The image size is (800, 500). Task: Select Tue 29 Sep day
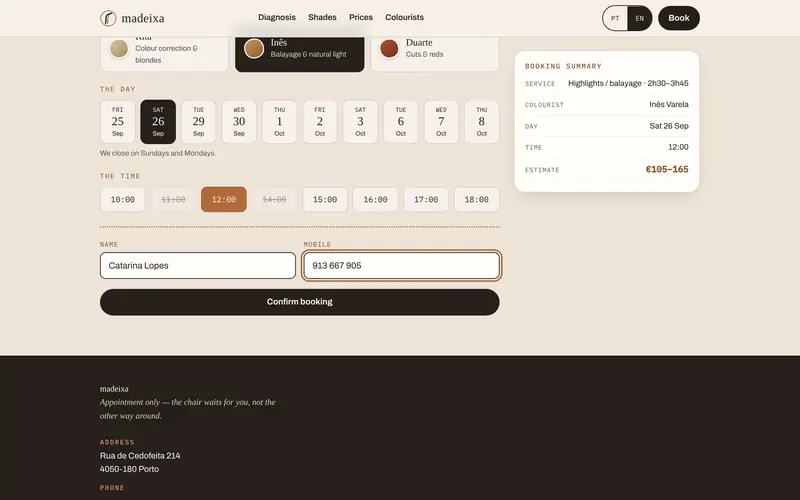[198, 121]
